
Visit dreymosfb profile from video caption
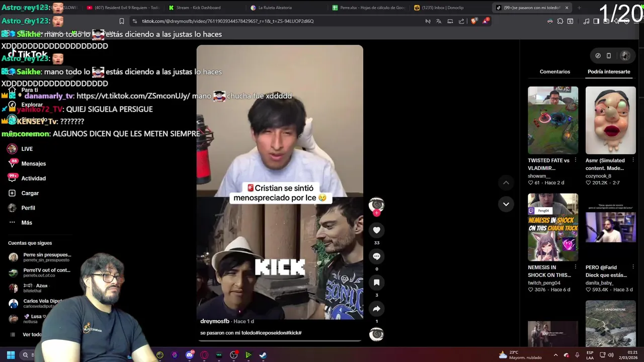(x=215, y=321)
